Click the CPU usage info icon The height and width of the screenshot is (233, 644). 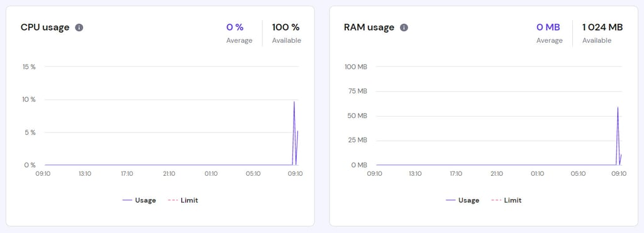tap(79, 28)
